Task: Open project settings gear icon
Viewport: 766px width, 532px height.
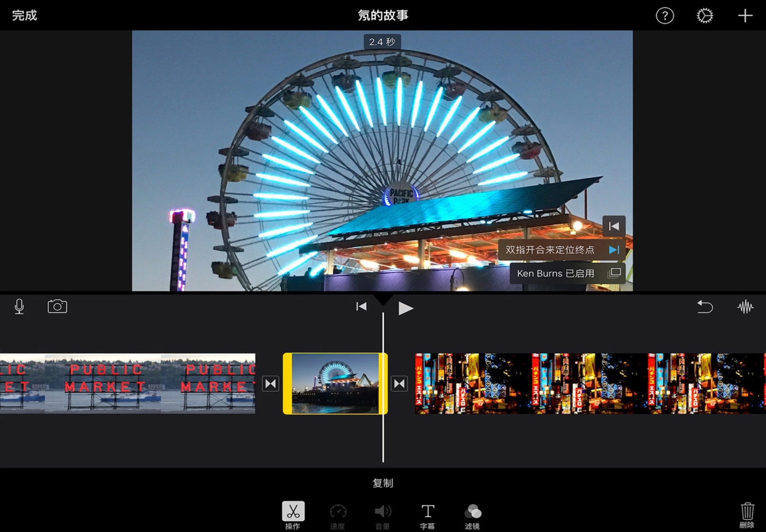Action: (705, 16)
